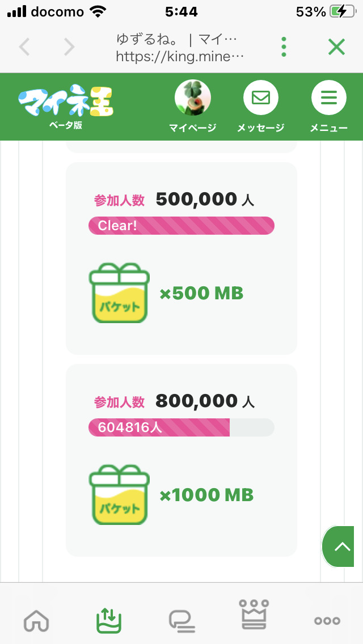Tap the Clear! progress bar
Image resolution: width=363 pixels, height=644 pixels.
tap(181, 226)
